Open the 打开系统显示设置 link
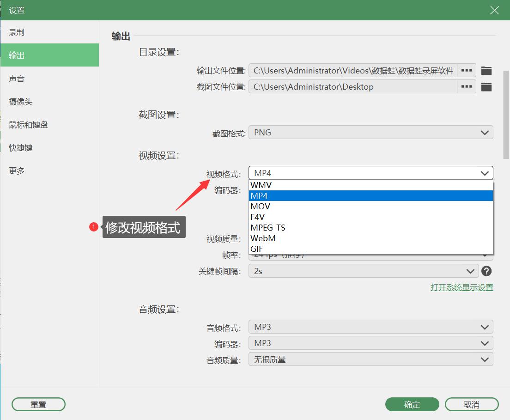Screen dimensions: 510x420 coord(461,287)
